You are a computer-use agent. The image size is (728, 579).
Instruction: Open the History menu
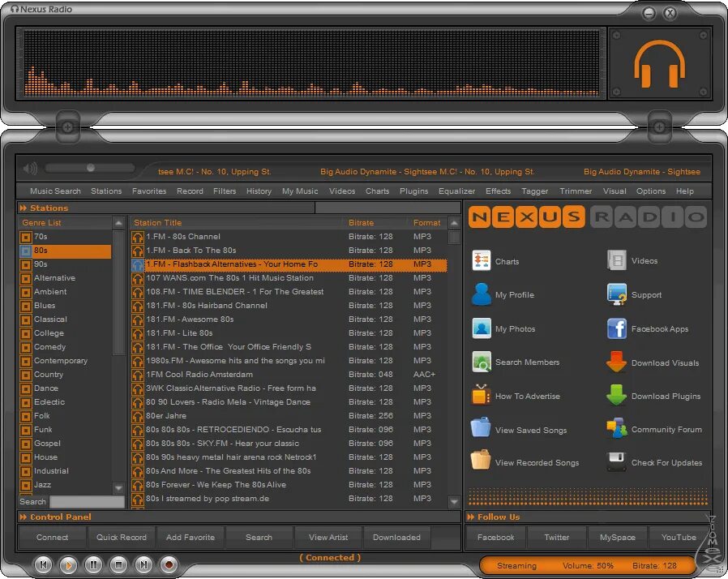pos(259,191)
